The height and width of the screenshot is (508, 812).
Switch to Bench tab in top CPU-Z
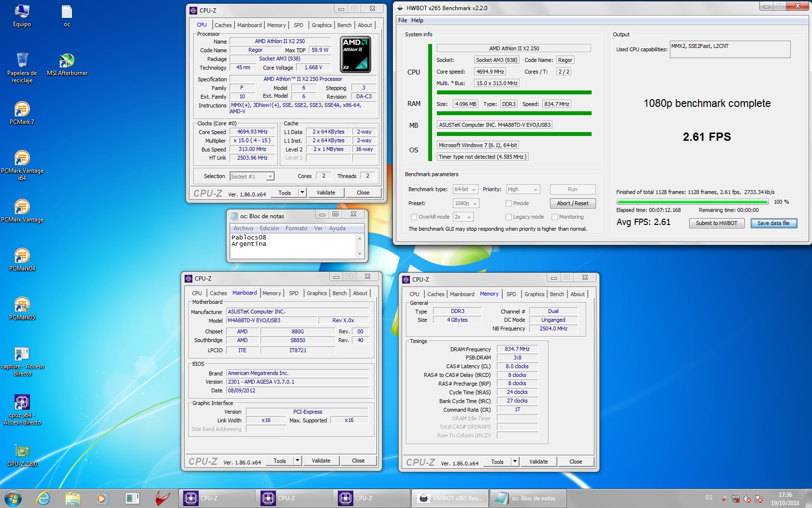[344, 25]
